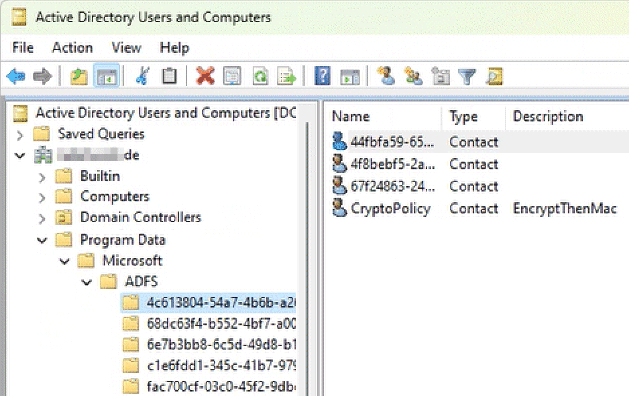Open the View menu
This screenshot has width=629, height=396.
click(126, 47)
